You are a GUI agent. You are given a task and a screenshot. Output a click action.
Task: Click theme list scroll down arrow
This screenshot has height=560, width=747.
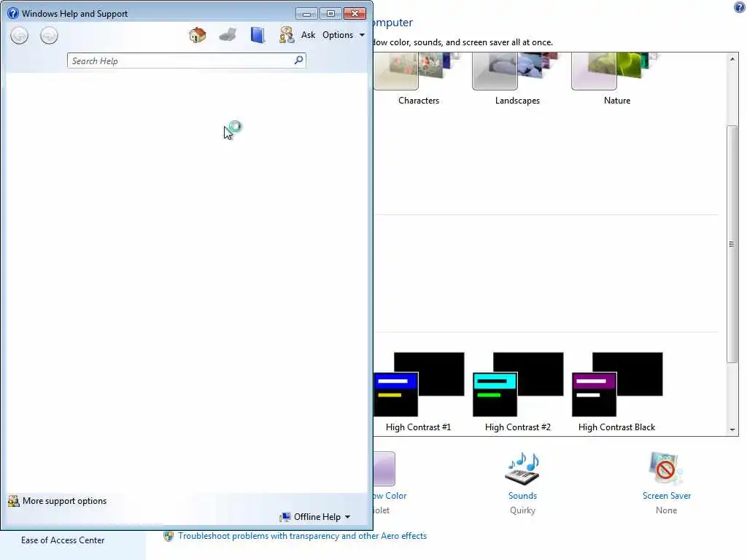[732, 429]
